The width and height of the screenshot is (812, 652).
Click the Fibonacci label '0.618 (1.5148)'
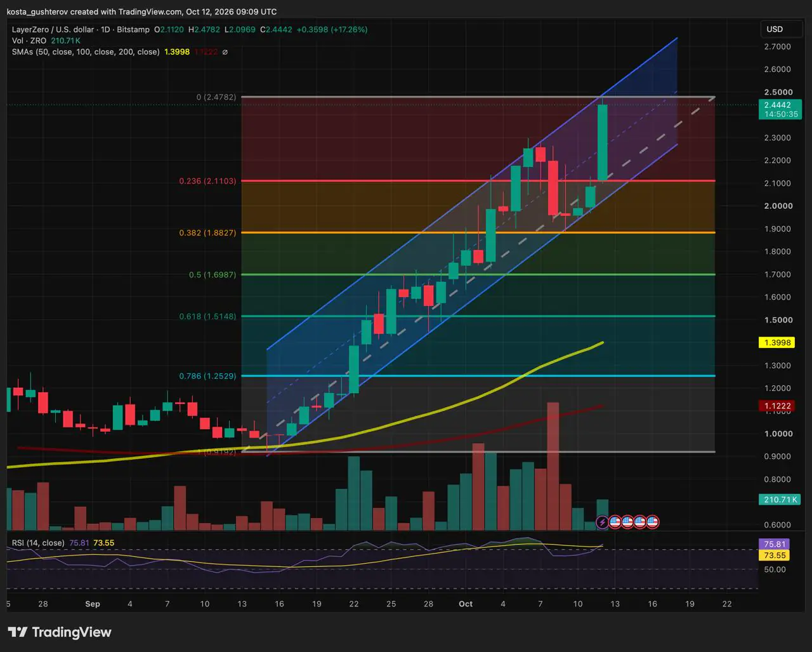click(207, 316)
